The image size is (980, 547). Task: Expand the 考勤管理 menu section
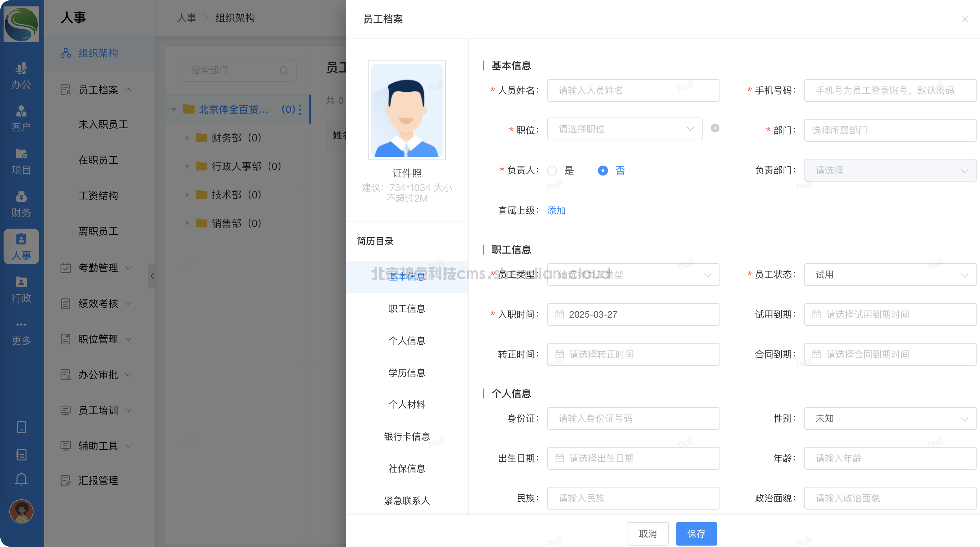tap(98, 268)
